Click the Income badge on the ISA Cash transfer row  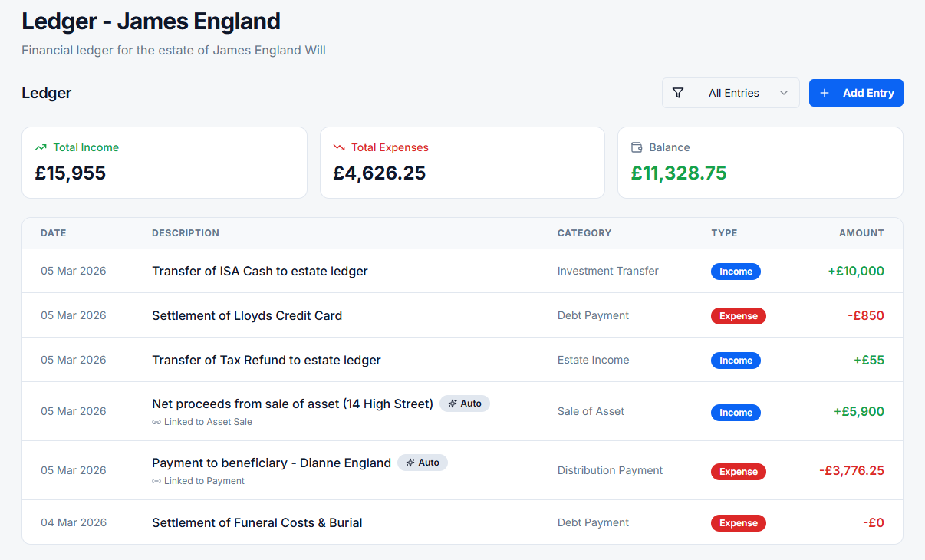(x=736, y=271)
